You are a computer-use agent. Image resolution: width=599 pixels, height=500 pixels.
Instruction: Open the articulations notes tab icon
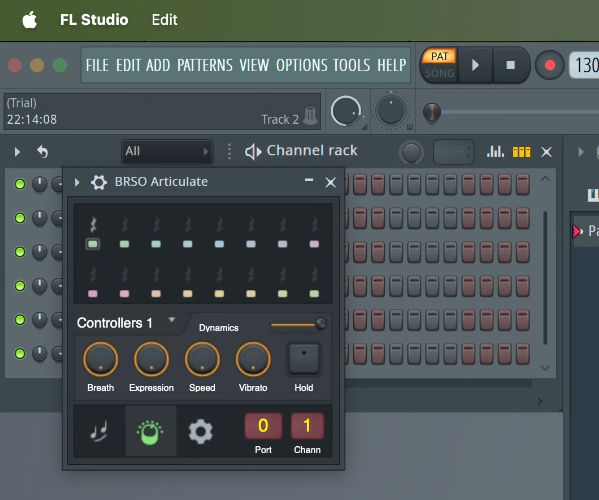click(x=99, y=431)
